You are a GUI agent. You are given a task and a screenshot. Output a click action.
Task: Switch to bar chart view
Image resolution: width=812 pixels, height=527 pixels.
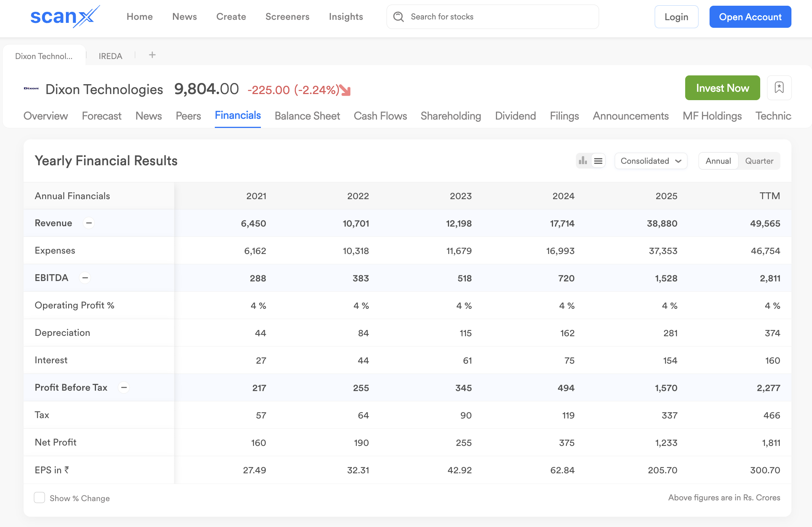[x=583, y=161]
